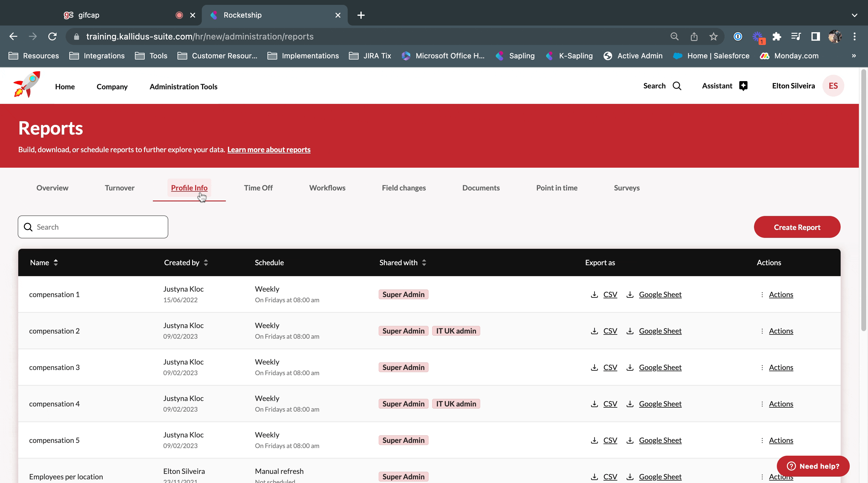Click the ES user avatar
Viewport: 868px width, 483px height.
click(833, 86)
